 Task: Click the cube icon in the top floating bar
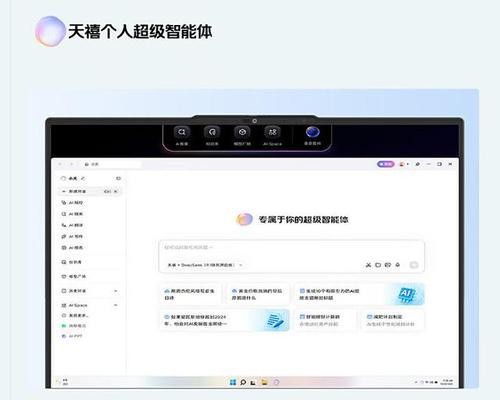coord(242,132)
